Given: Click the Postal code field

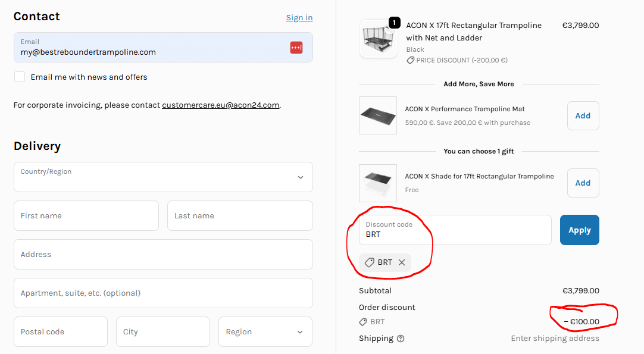Looking at the screenshot, I should pos(60,331).
